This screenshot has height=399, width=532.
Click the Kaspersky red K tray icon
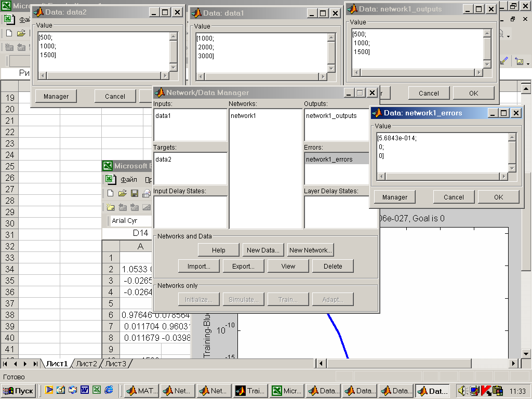point(486,391)
